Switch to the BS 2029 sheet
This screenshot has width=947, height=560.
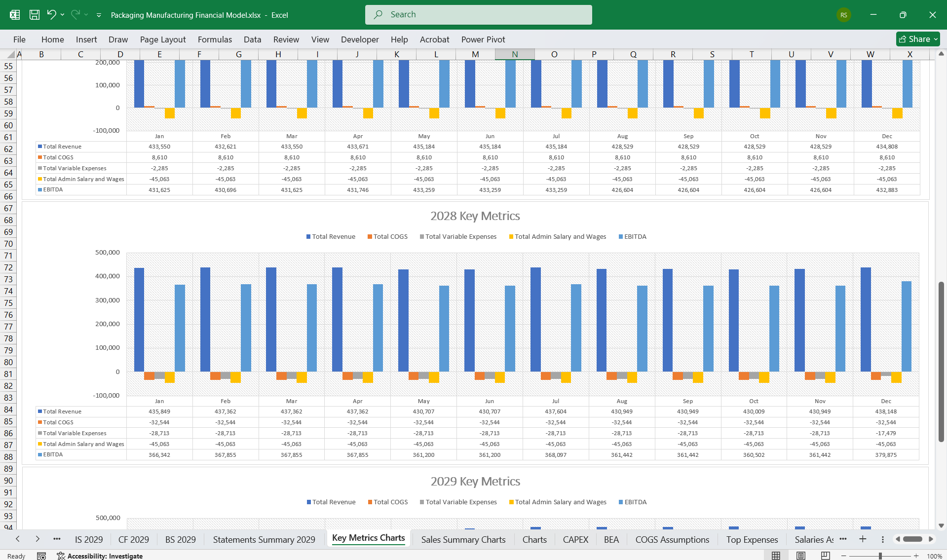181,540
